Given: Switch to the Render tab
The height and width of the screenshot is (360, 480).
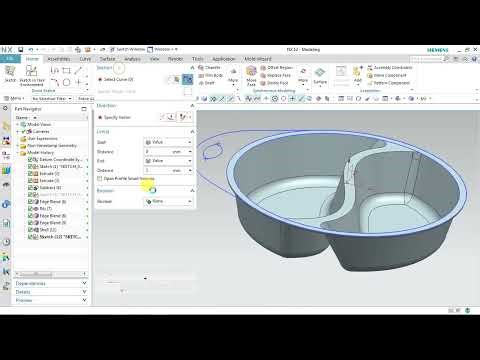Looking at the screenshot, I should [x=175, y=59].
